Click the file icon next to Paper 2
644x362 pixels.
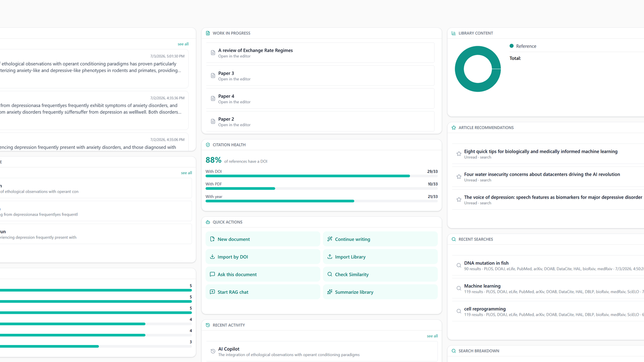click(213, 121)
